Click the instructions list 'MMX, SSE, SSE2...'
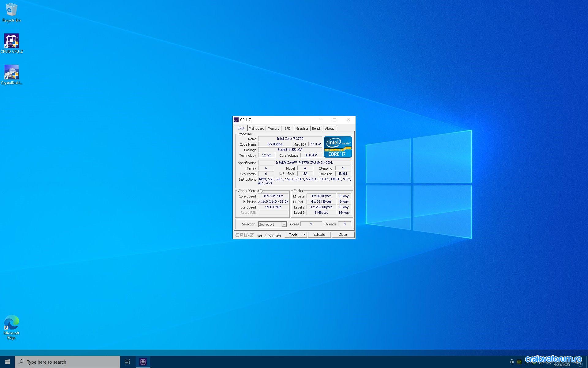 305,181
